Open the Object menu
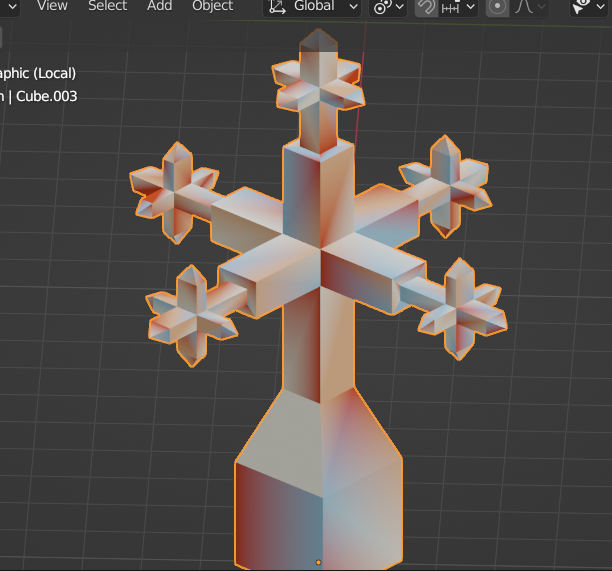The height and width of the screenshot is (571, 612). click(x=212, y=6)
